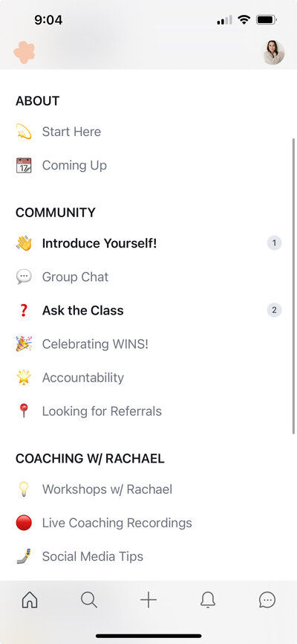
Task: Click the vertical scrollbar on the right
Action: click(x=293, y=286)
